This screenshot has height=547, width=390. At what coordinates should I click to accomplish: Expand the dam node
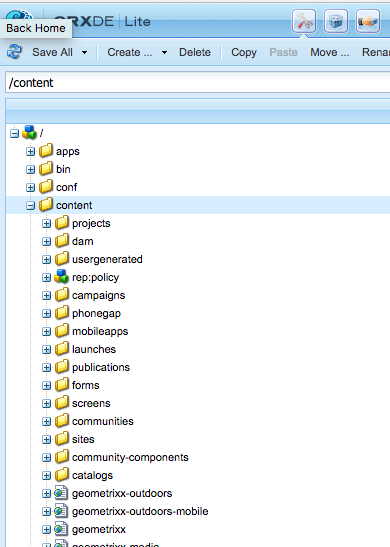(46, 241)
